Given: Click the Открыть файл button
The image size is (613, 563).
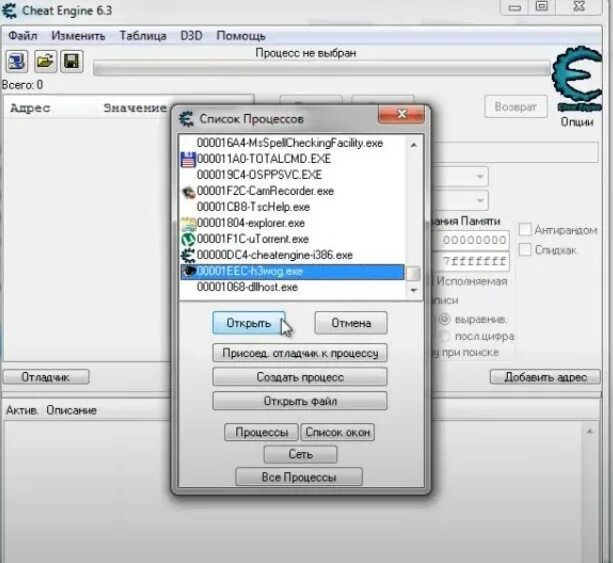Looking at the screenshot, I should point(300,401).
